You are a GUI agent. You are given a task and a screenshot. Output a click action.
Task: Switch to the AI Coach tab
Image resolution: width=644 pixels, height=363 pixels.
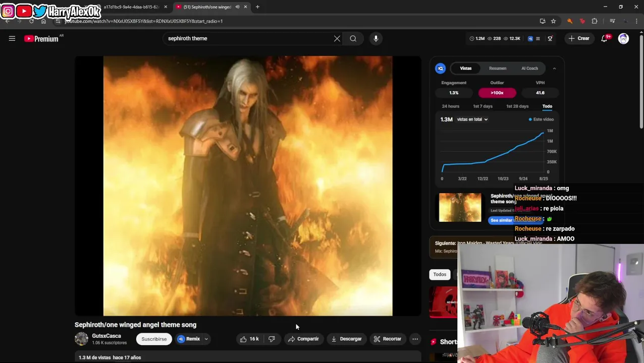pyautogui.click(x=529, y=68)
